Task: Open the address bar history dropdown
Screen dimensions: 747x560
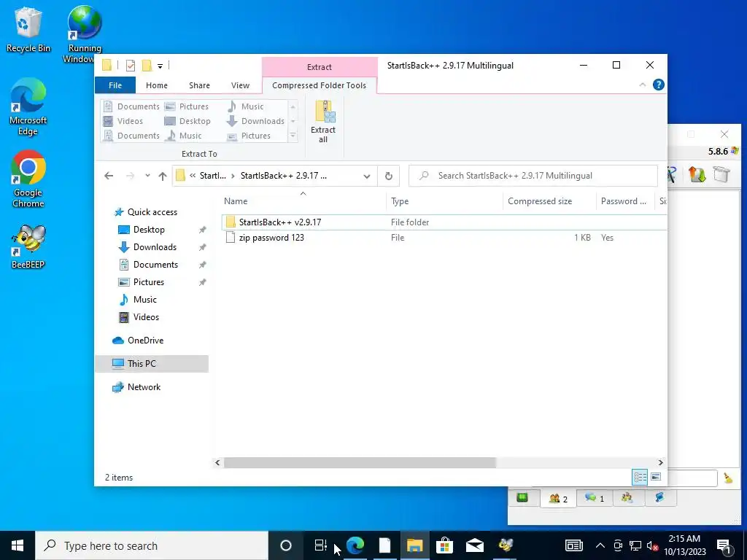Action: pyautogui.click(x=367, y=176)
